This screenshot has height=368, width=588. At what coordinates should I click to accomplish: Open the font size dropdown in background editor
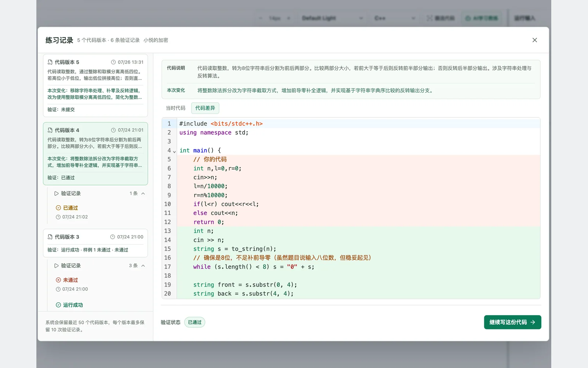click(x=275, y=18)
